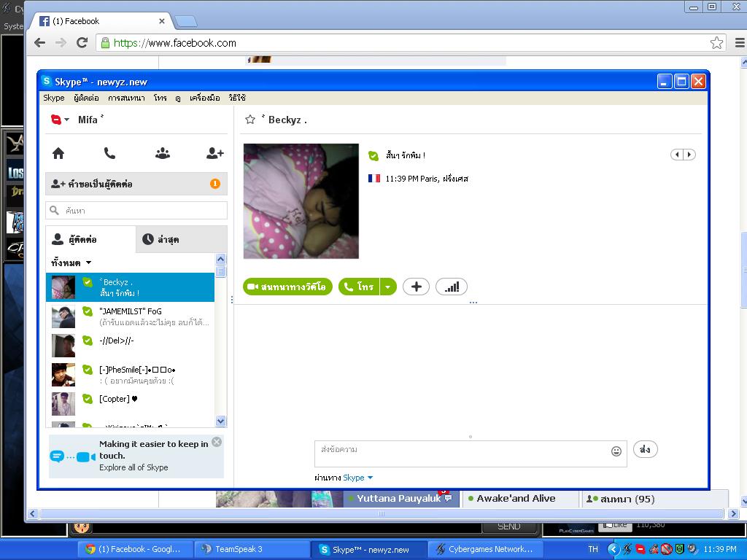
Task: Expand the call options dropdown arrow
Action: [388, 287]
